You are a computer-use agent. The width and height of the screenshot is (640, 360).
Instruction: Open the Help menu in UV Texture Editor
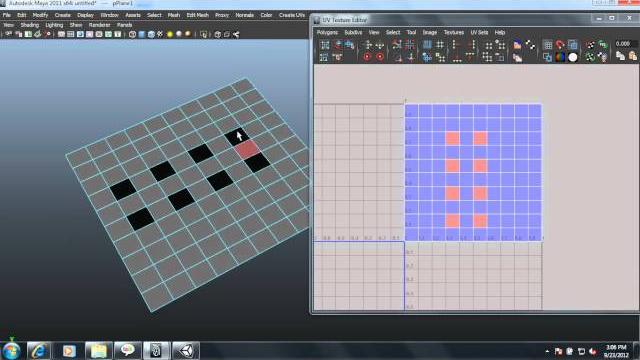[x=500, y=32]
